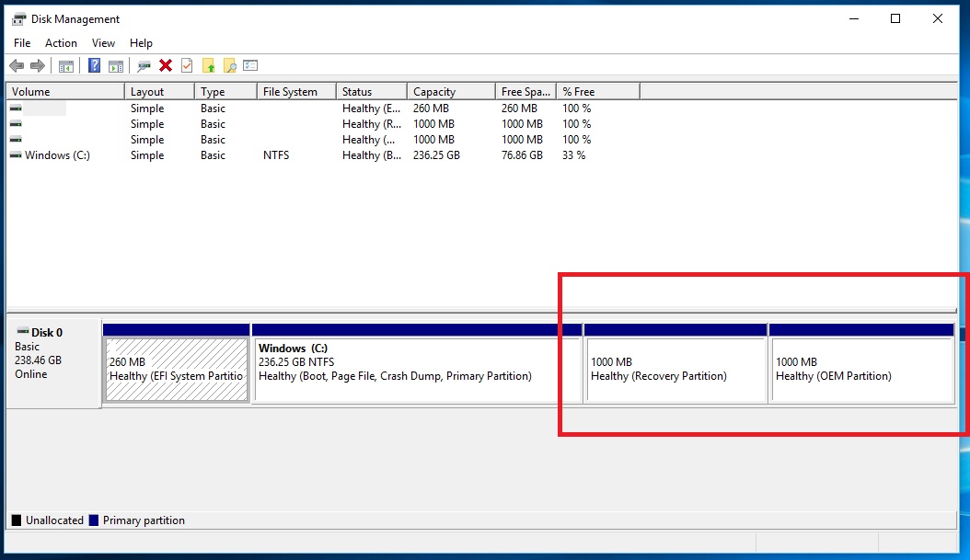
Task: Click the Healthy (R... status cell
Action: pyautogui.click(x=372, y=123)
